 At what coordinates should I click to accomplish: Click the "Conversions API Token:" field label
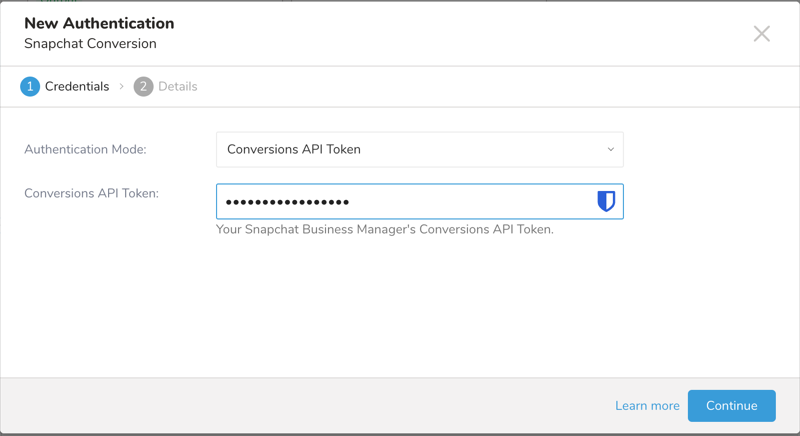point(91,193)
